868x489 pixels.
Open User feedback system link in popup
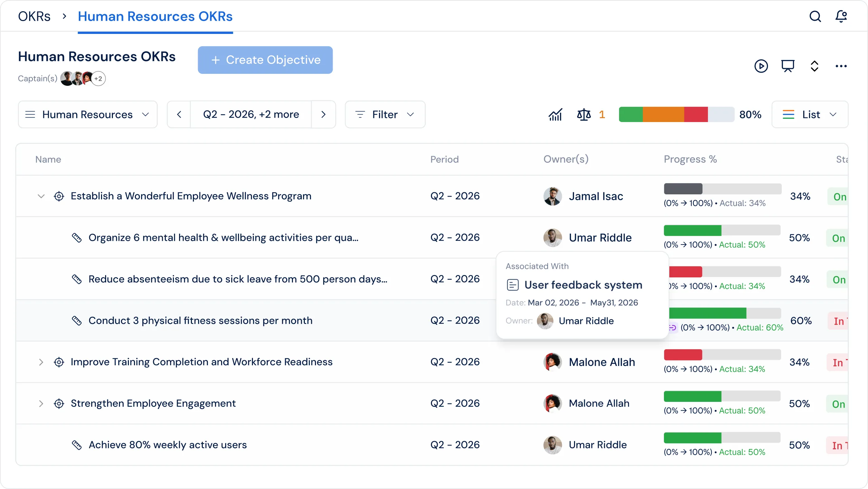point(583,285)
